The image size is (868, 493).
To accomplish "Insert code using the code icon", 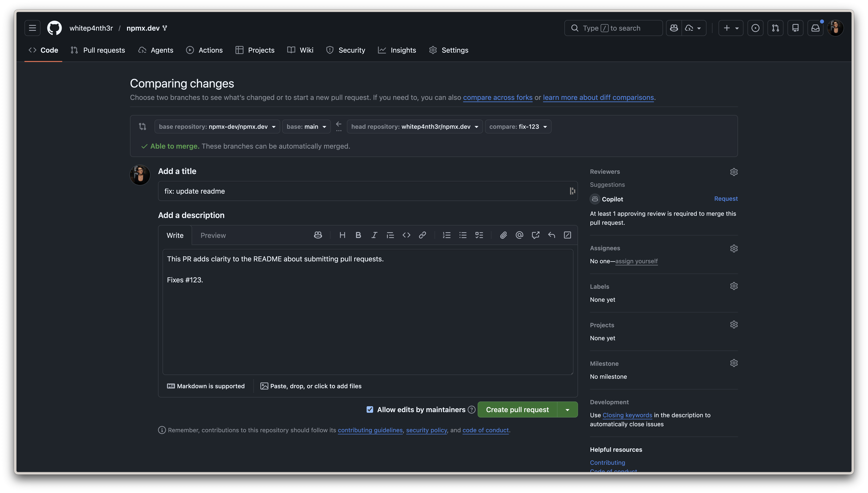I will [x=406, y=235].
